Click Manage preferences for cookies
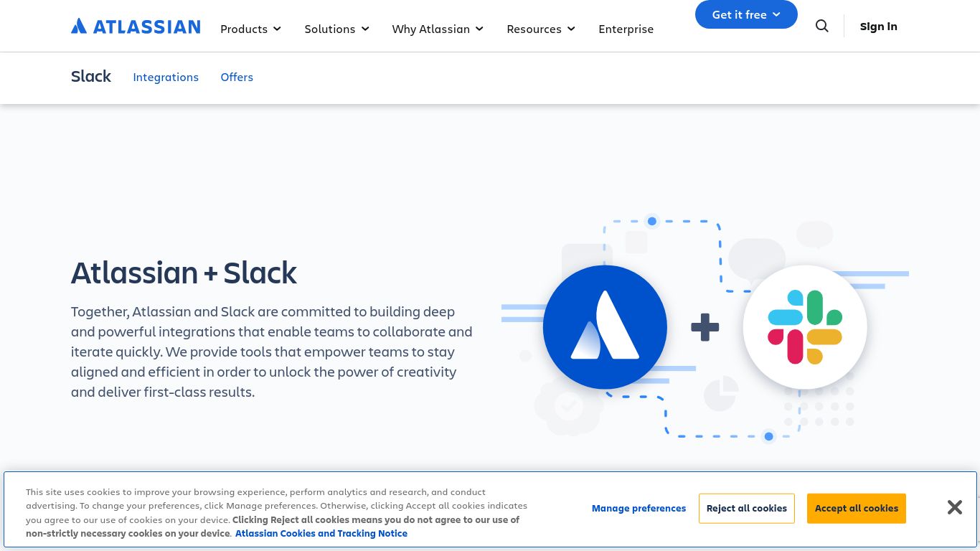980x551 pixels. click(x=639, y=508)
